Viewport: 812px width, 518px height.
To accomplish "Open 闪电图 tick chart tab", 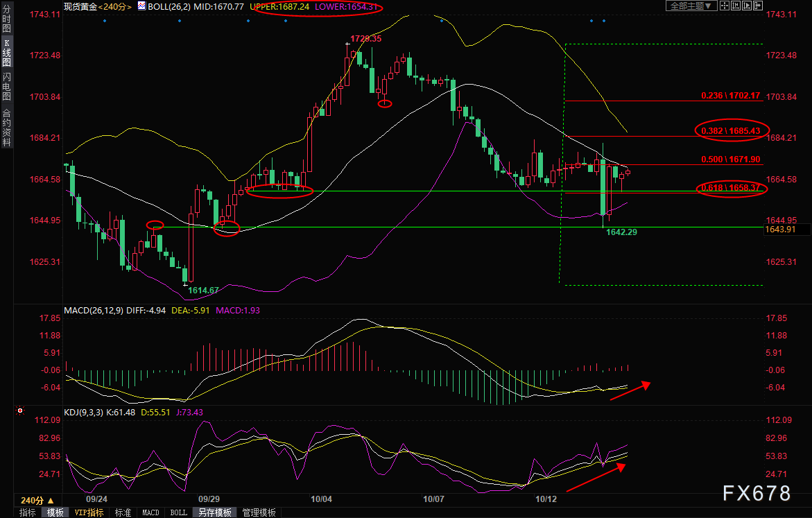I will point(6,87).
